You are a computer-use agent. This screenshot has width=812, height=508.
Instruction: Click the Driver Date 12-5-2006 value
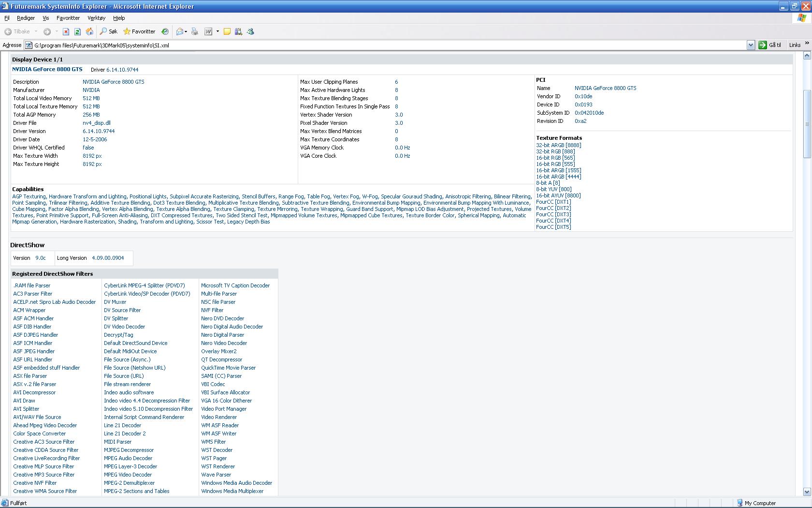point(95,139)
